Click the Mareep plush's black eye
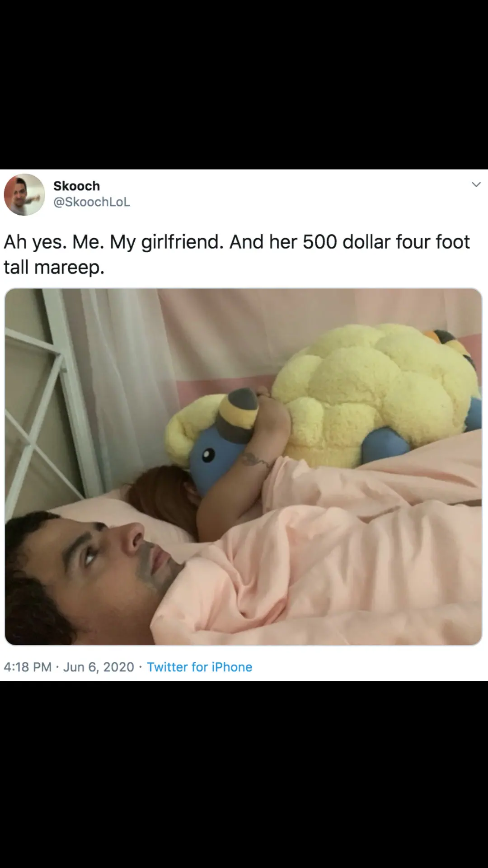Screen dimensions: 488x868 208,455
